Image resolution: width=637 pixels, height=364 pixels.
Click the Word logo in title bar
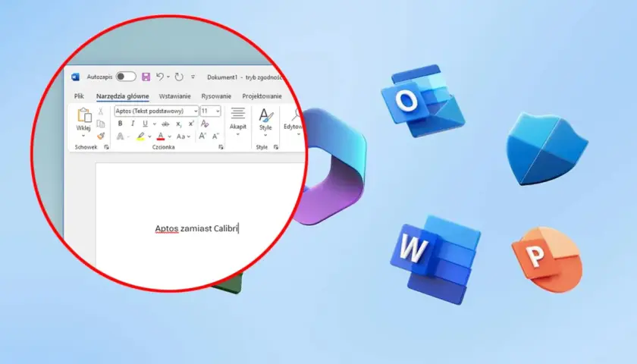(76, 77)
